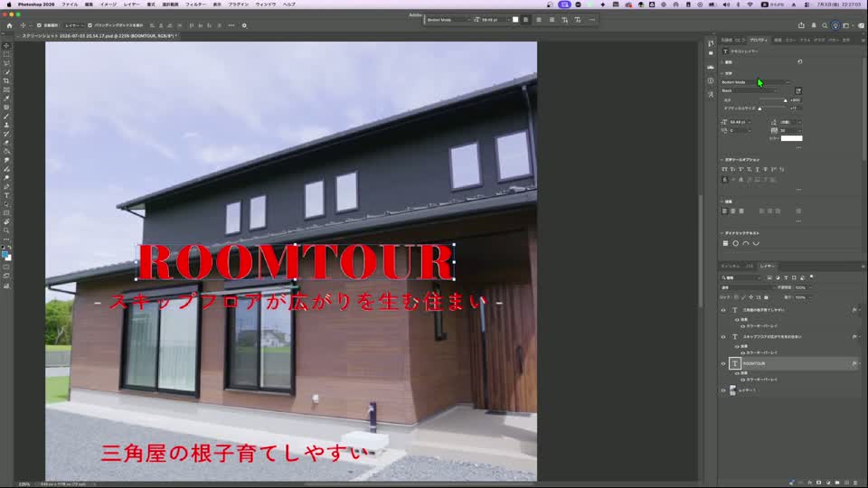Viewport: 868px width, 488px height.
Task: Open the Photoshop 2026 app menu
Action: click(36, 5)
